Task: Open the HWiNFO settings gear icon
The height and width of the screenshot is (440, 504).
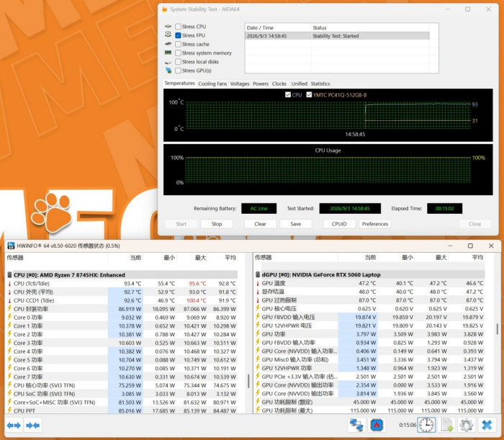Action: [467, 425]
